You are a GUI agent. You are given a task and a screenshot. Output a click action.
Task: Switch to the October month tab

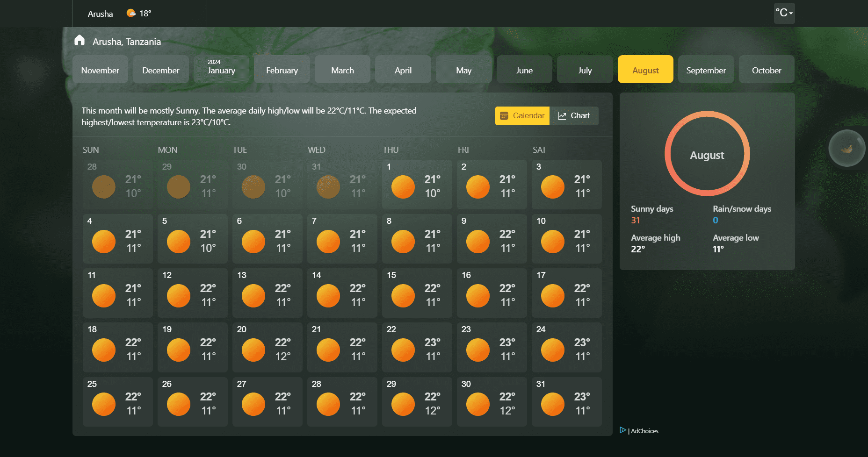tap(766, 69)
